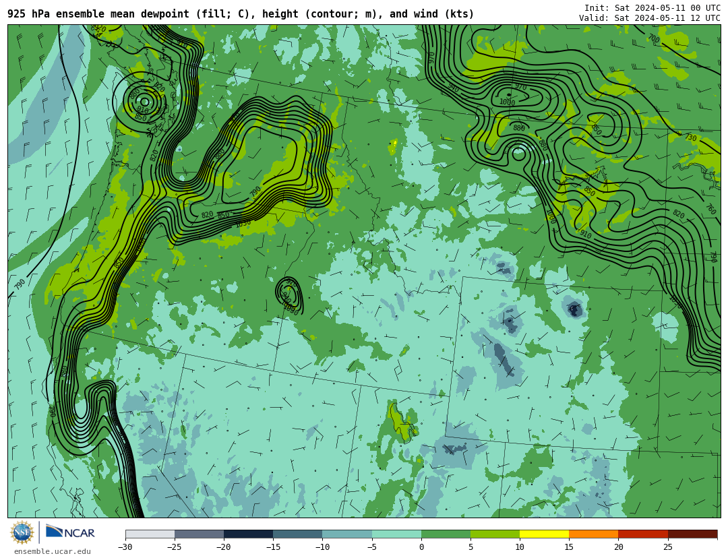Click the '10' colorbar tick label

[x=520, y=547]
